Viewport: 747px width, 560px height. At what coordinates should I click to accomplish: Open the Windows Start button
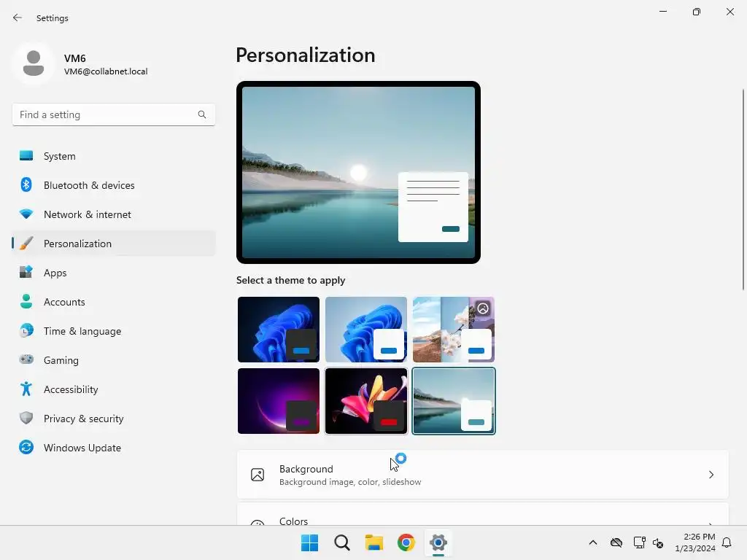(309, 542)
